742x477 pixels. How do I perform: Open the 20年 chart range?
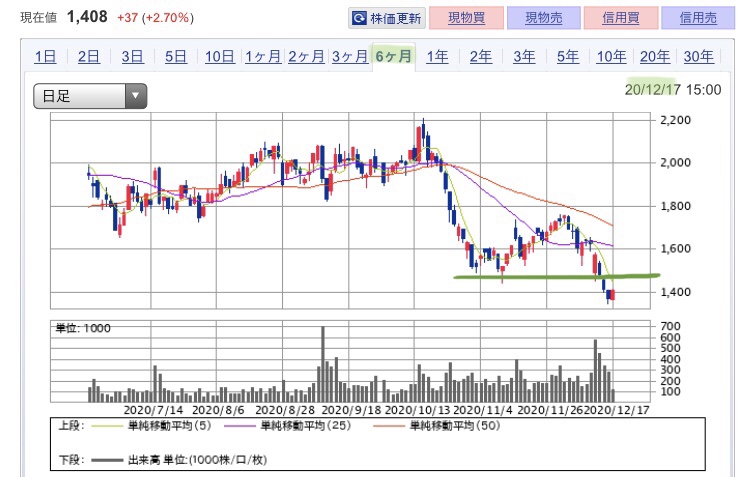pos(655,56)
